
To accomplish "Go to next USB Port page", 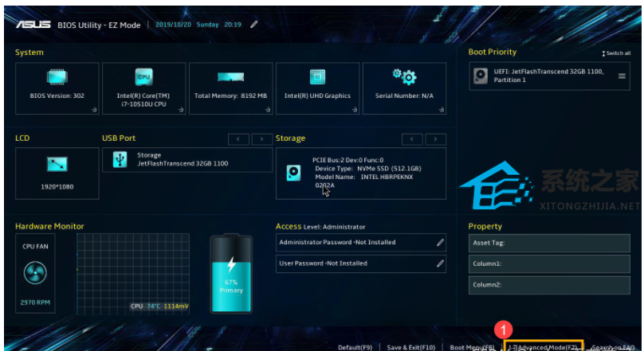I will coord(261,139).
